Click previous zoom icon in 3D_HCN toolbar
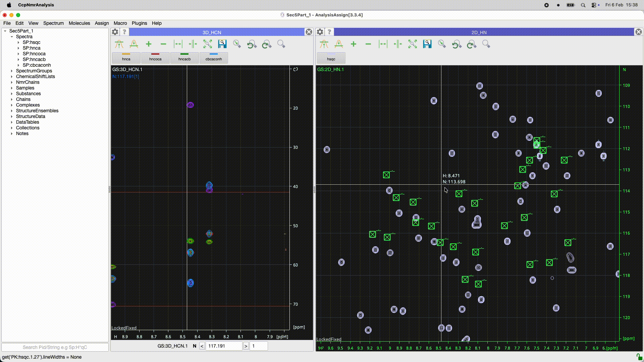 tap(252, 44)
